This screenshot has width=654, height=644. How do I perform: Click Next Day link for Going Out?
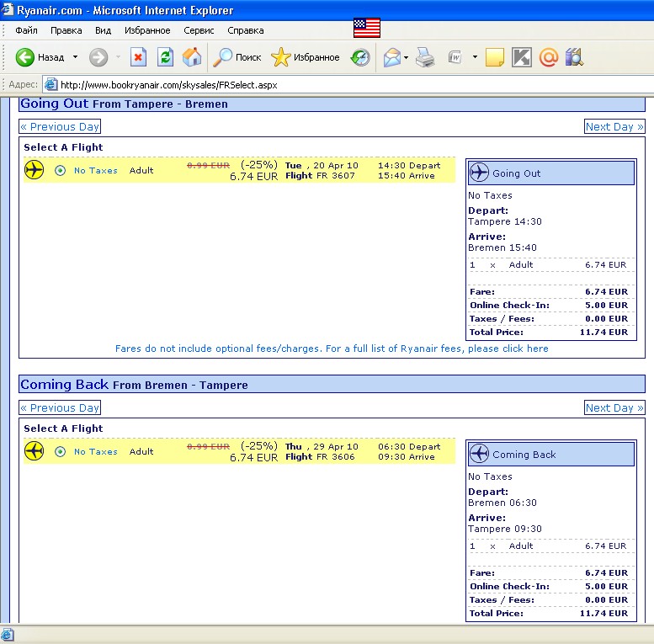614,126
